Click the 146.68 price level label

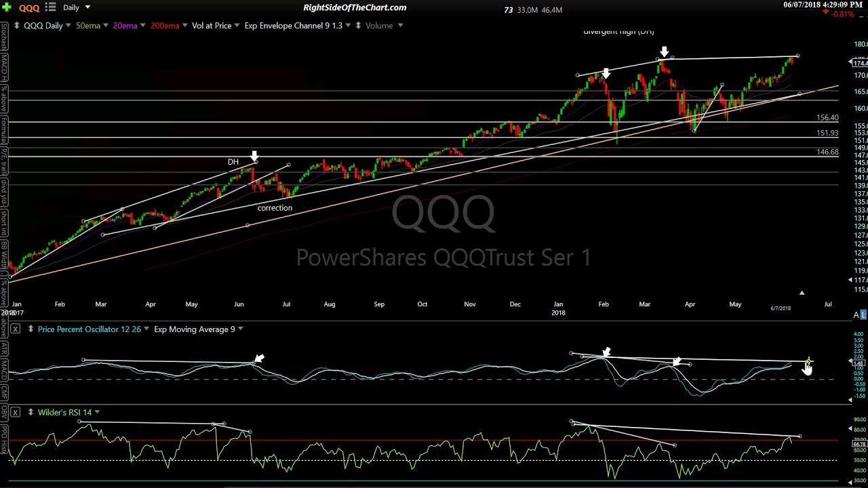click(827, 152)
